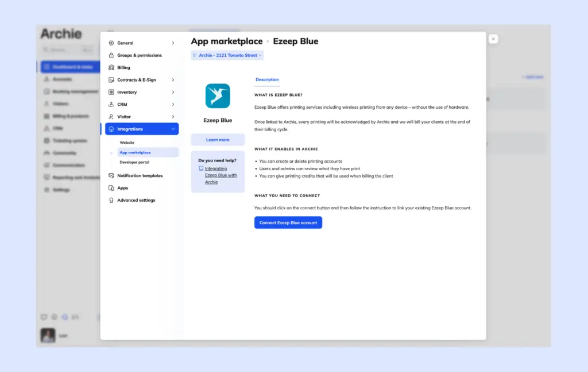Viewport: 588px width, 372px height.
Task: Click the Integrations icon
Action: 111,129
